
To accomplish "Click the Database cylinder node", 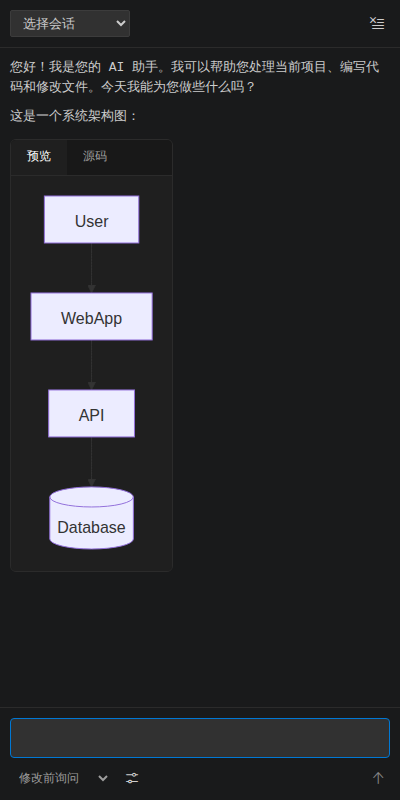I will click(x=91, y=518).
